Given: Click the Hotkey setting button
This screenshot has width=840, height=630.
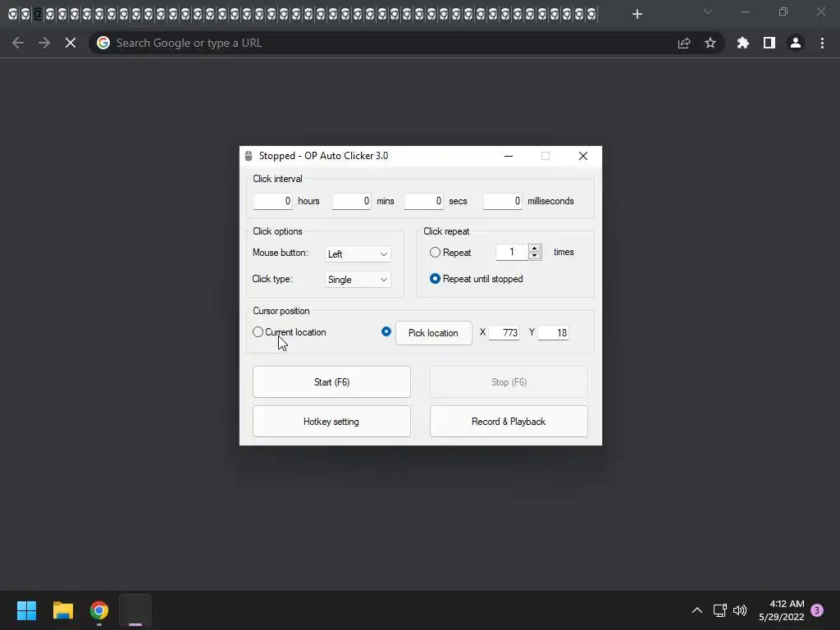Looking at the screenshot, I should (x=331, y=421).
